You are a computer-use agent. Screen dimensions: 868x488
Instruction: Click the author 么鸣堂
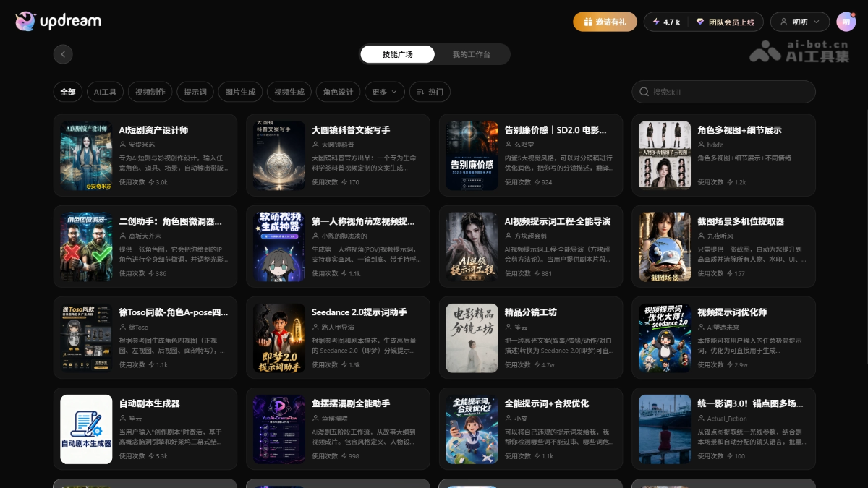click(x=523, y=145)
